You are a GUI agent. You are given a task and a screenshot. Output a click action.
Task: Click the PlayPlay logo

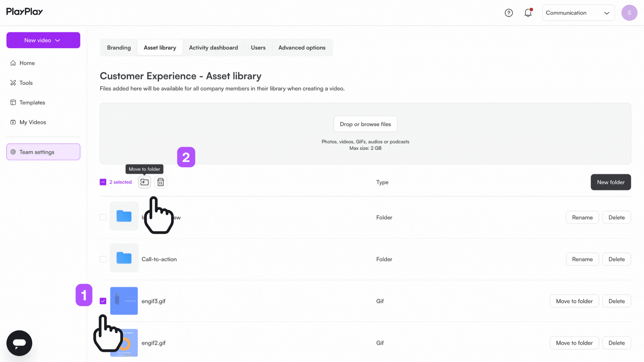(24, 12)
